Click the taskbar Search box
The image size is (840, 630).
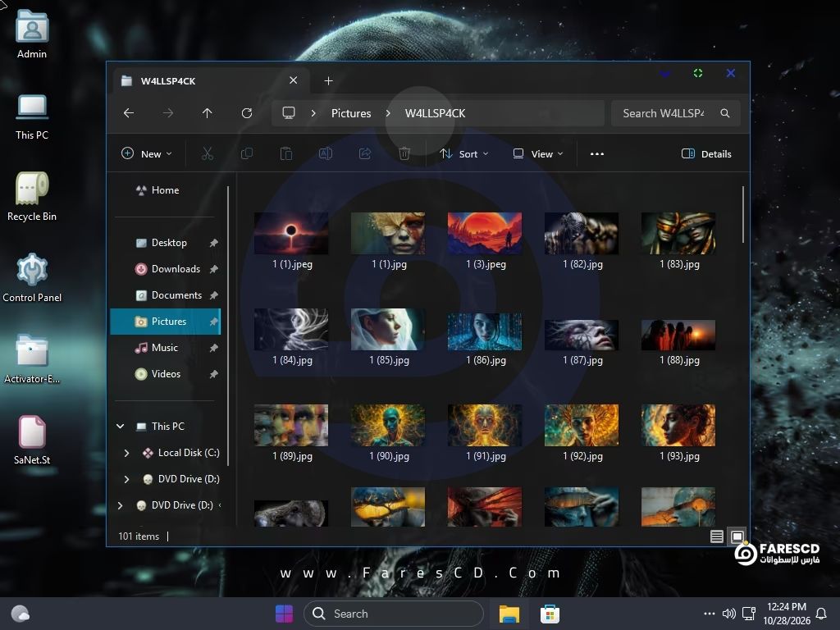point(394,614)
